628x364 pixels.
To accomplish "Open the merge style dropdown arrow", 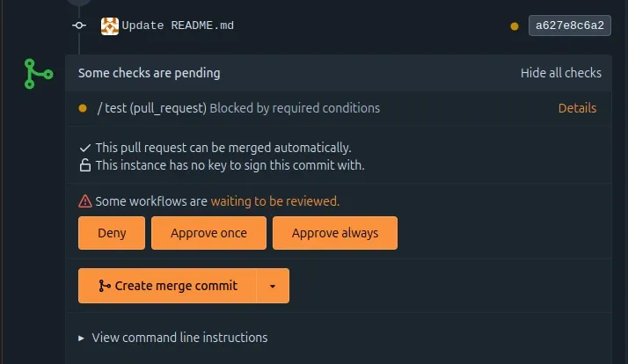I will (x=273, y=286).
